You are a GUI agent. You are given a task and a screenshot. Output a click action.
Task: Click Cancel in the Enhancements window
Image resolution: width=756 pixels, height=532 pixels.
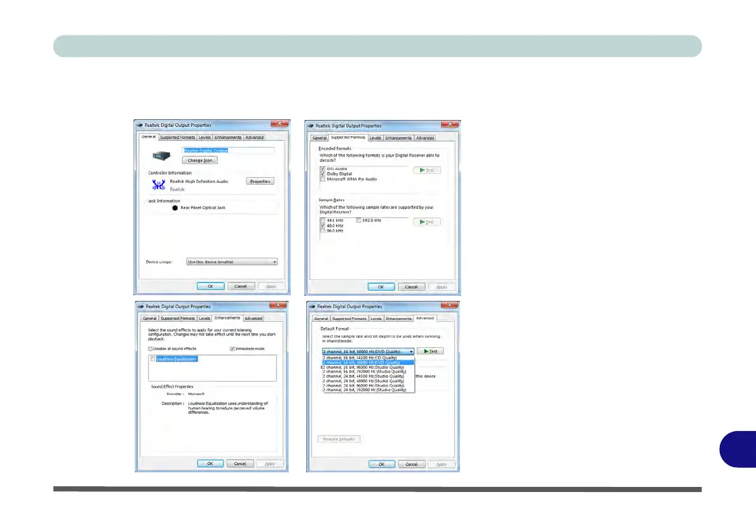pyautogui.click(x=240, y=463)
